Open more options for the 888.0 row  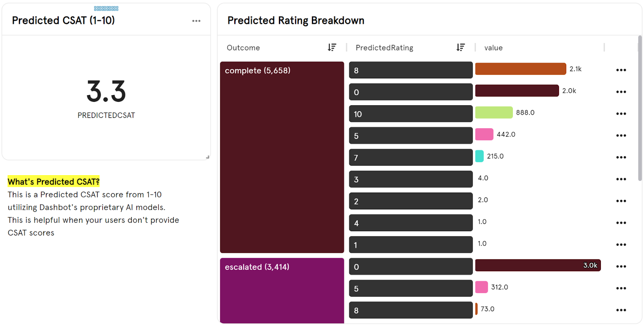point(621,114)
